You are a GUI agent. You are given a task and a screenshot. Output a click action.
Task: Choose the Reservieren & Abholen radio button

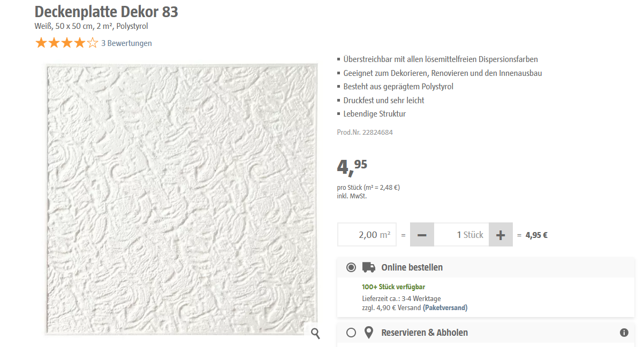351,333
